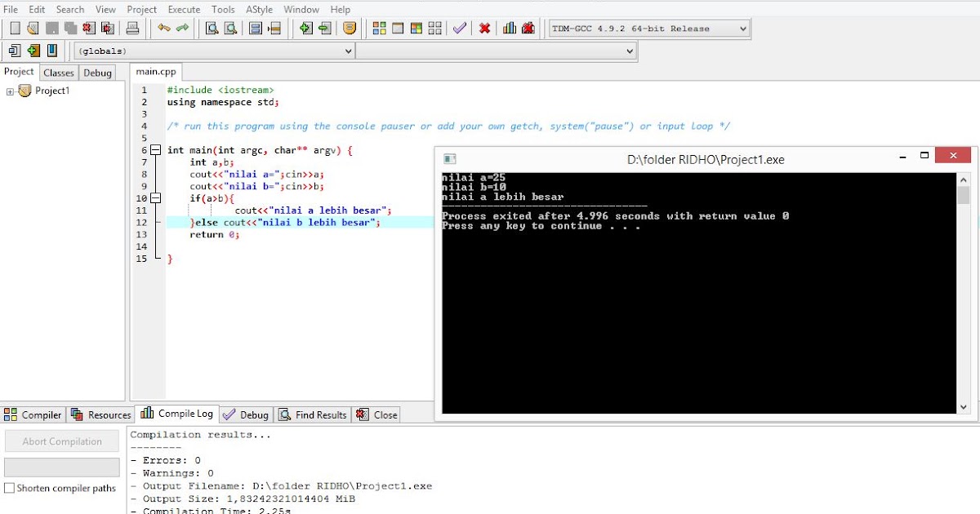Compile using the colored squares icon
980x514 pixels.
point(380,29)
